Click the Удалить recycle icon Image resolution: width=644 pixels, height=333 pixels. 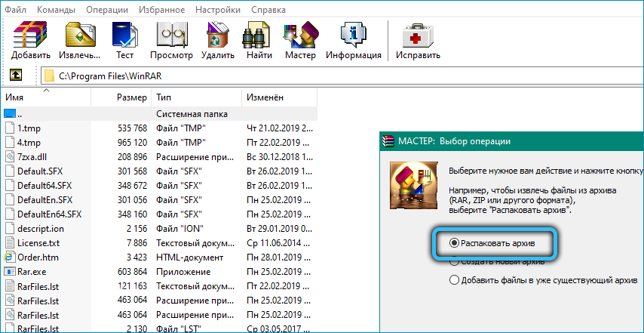tap(218, 35)
